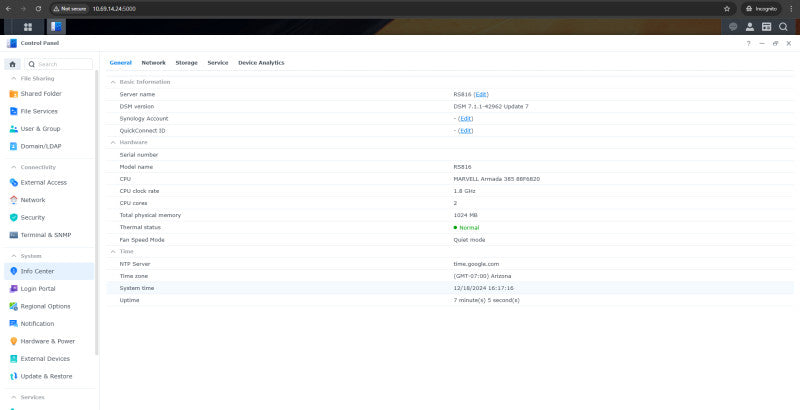Click the browser address bar URL

[114, 9]
